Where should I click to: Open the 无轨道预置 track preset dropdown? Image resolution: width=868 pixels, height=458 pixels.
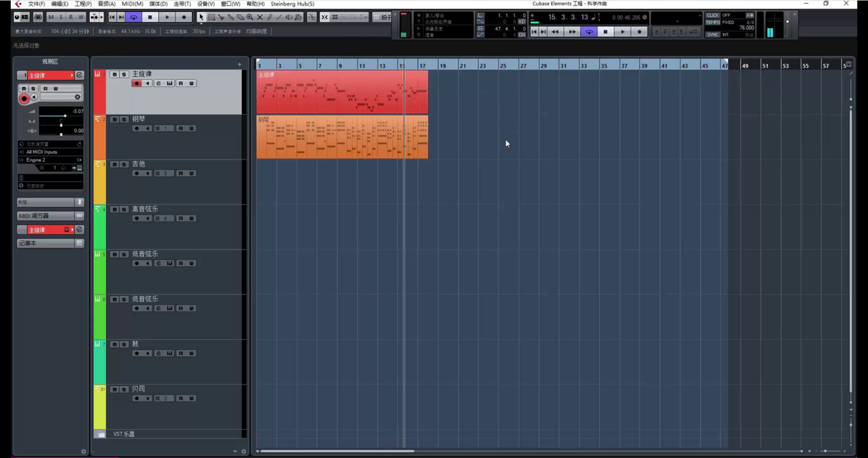click(50, 144)
